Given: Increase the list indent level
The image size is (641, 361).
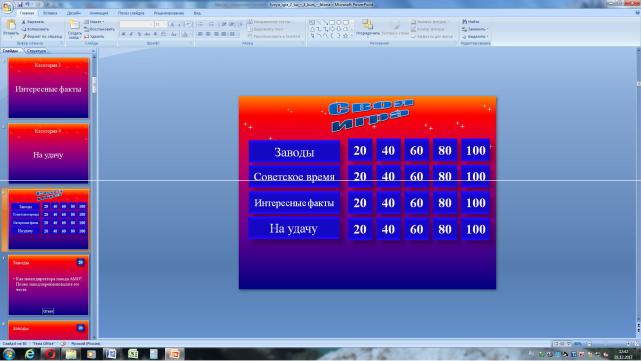Looking at the screenshot, I should coord(232,25).
